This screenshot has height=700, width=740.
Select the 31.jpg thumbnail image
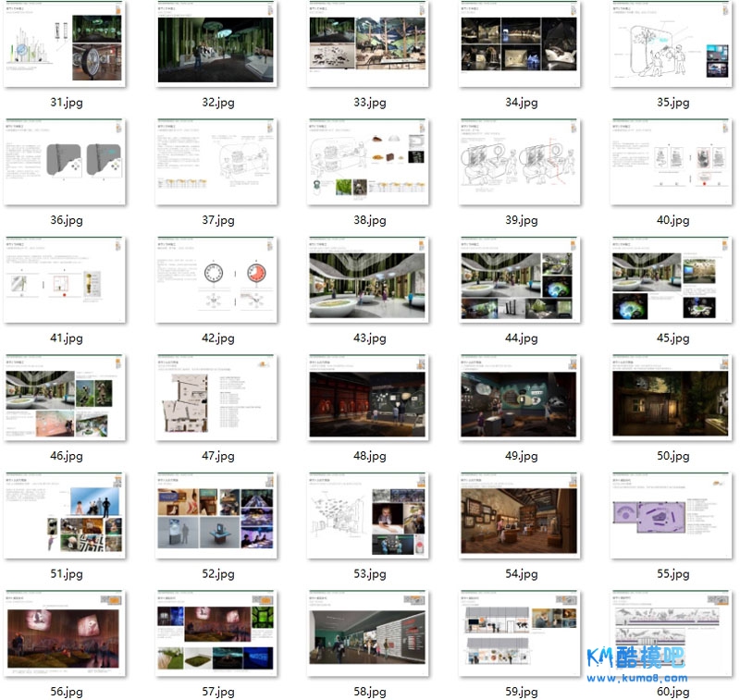[66, 46]
